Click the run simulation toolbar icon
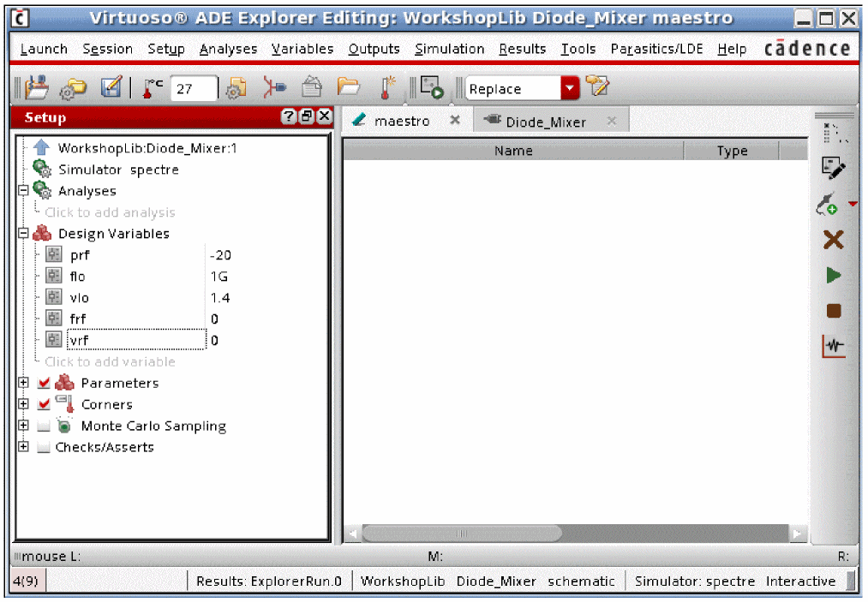The height and width of the screenshot is (602, 868). pos(432,87)
